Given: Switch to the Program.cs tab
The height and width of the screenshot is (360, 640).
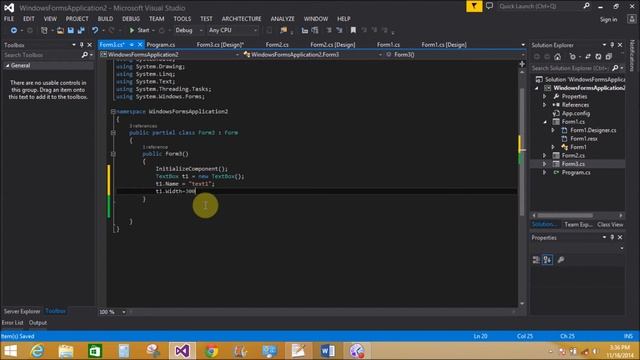Looking at the screenshot, I should point(161,44).
